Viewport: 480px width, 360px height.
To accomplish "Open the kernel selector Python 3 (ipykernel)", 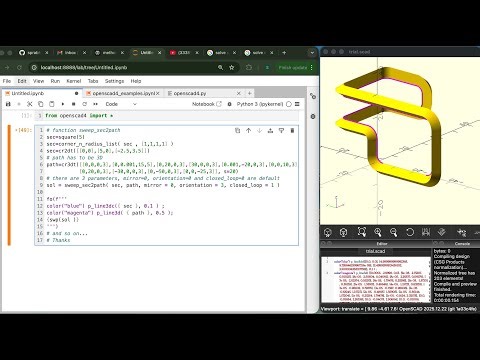I will (260, 104).
